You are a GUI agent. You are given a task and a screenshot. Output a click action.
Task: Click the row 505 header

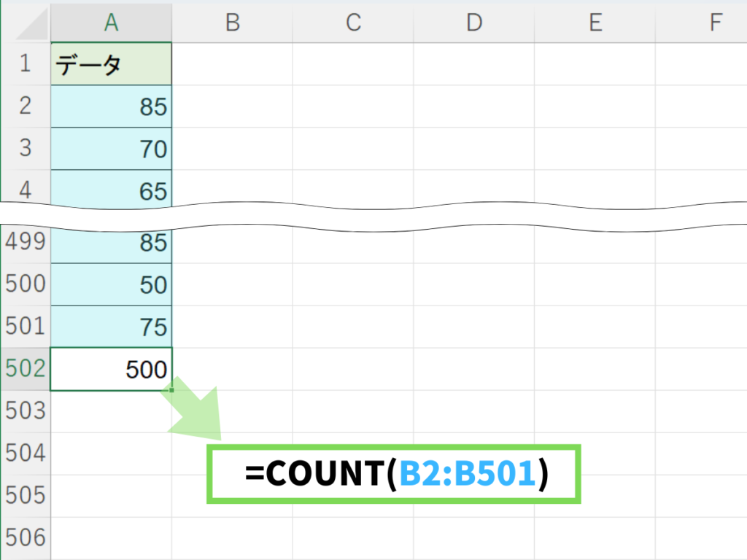[x=26, y=496]
